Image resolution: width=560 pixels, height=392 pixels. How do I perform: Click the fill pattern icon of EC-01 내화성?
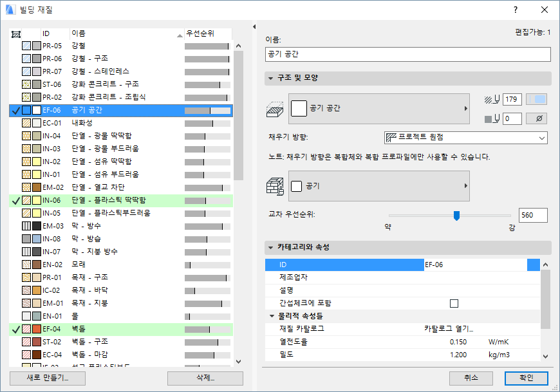pos(26,123)
